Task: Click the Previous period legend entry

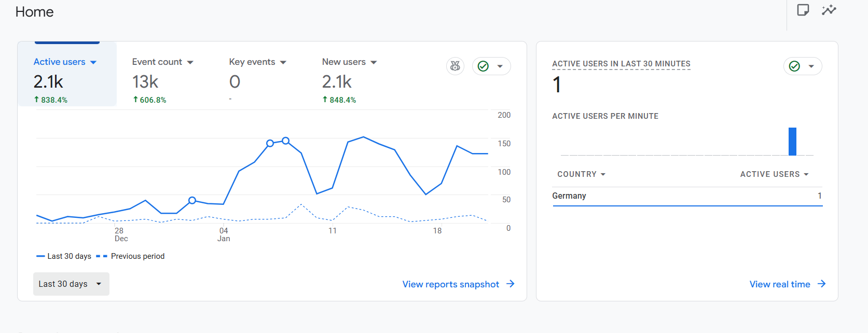Action: 130,256
